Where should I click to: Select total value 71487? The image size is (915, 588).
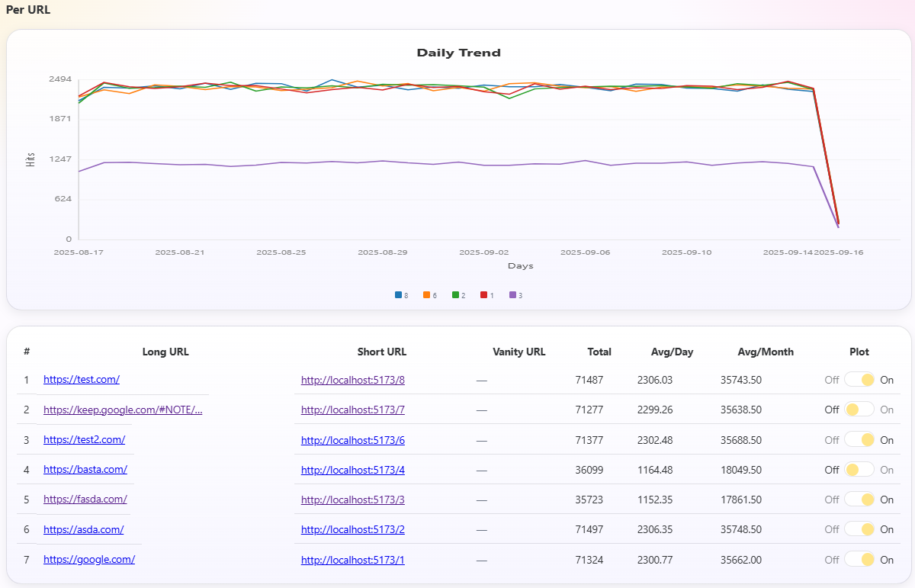pyautogui.click(x=589, y=380)
